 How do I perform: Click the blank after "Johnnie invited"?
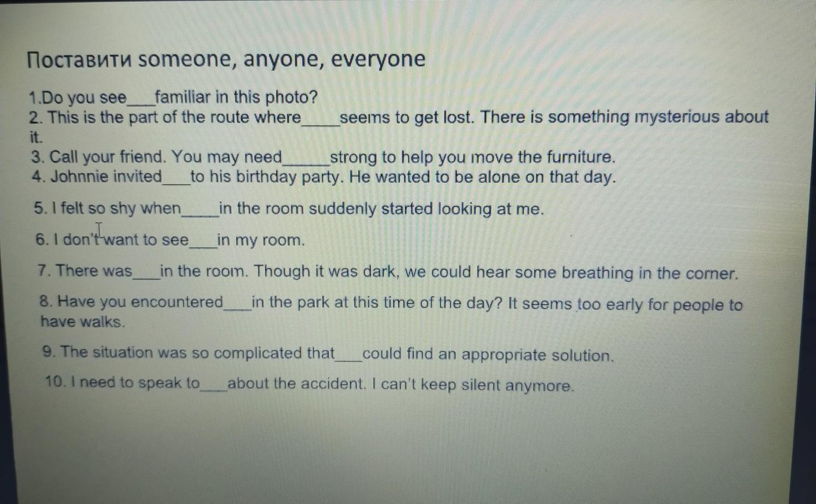176,179
